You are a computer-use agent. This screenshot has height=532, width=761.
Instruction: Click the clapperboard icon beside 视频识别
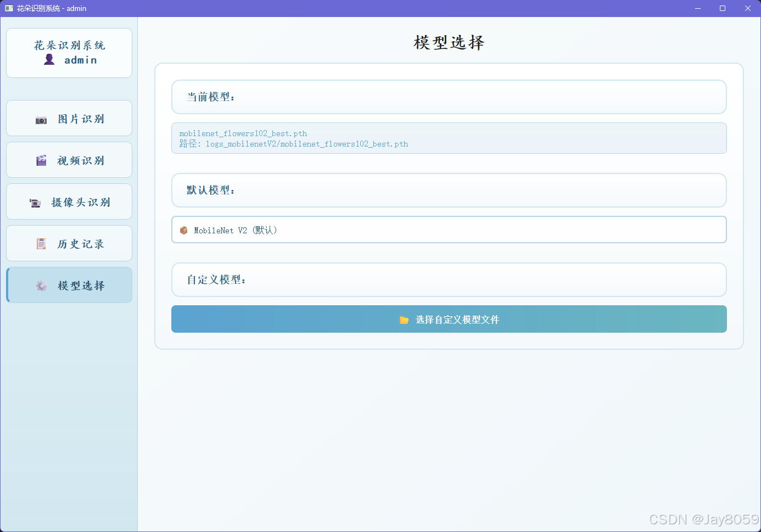41,160
